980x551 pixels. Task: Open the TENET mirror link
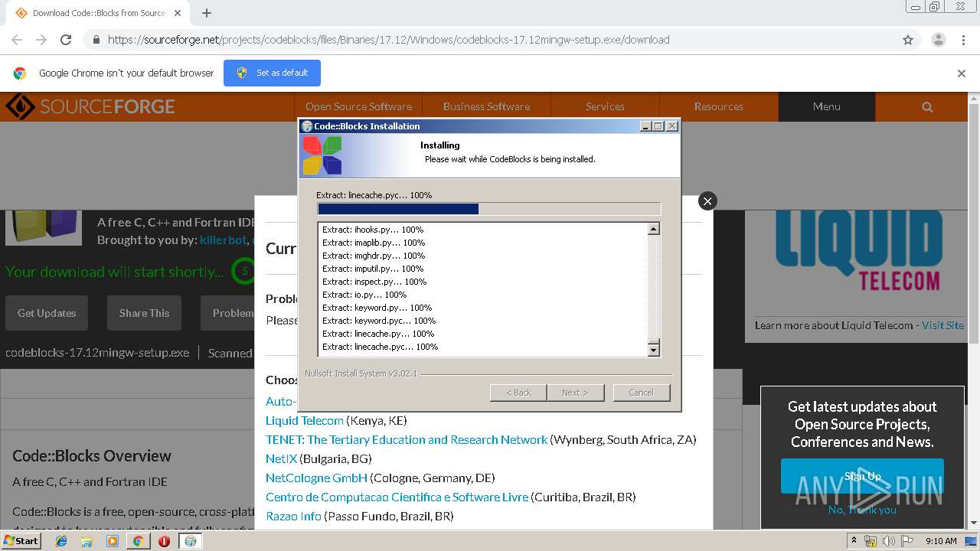pyautogui.click(x=407, y=439)
